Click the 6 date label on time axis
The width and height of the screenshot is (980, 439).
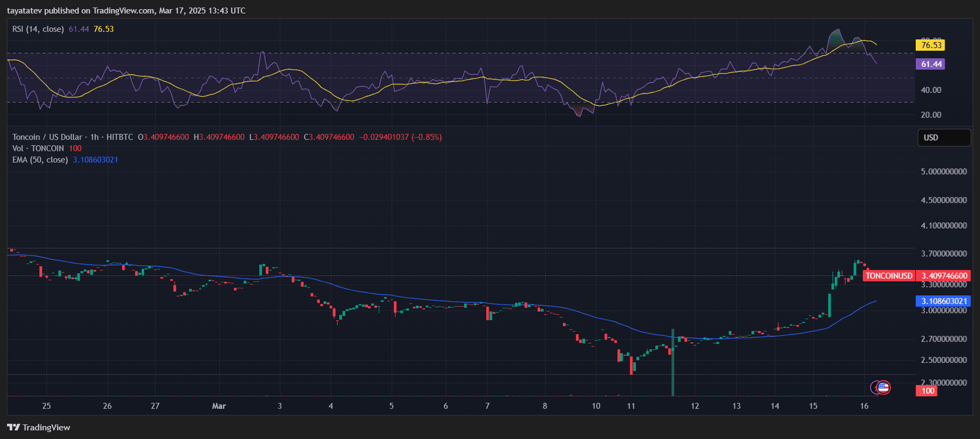click(x=446, y=406)
